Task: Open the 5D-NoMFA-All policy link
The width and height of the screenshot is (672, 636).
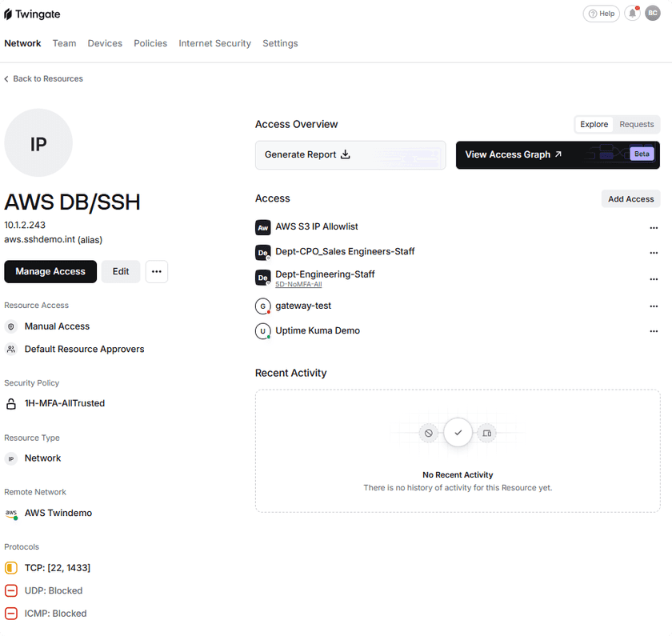Action: [298, 285]
